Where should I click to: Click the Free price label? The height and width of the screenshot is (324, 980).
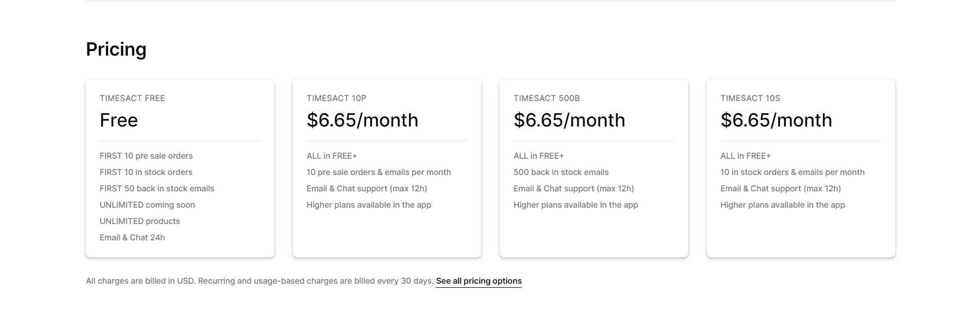pos(119,120)
